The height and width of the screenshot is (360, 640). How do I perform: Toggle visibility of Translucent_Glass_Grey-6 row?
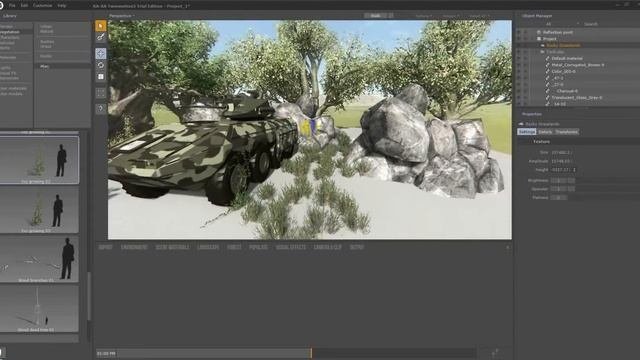click(519, 98)
